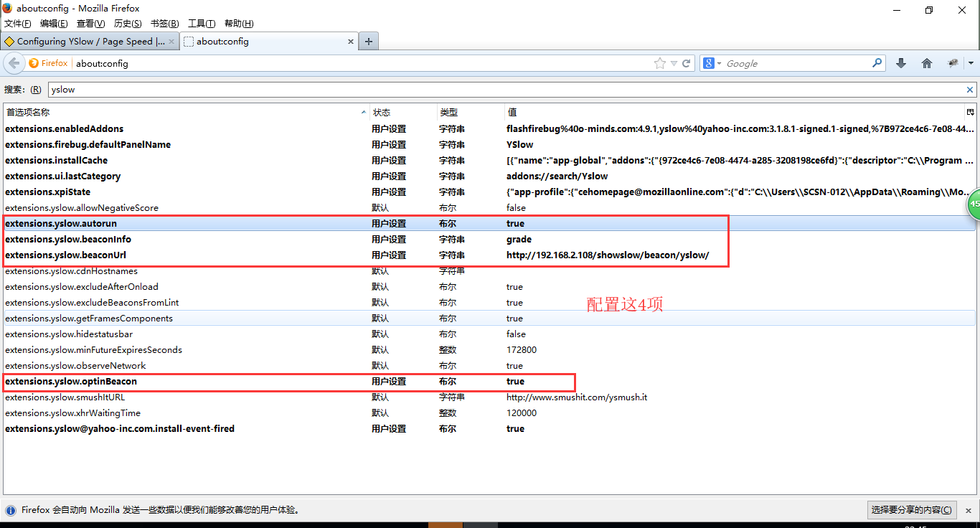Select the extensions.installCache preference
Screen dimensions: 980x528
489,161
